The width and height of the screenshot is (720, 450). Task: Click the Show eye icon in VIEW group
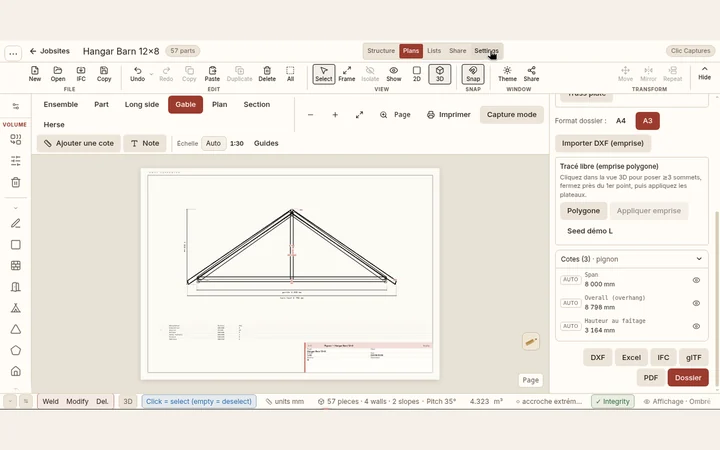[394, 73]
